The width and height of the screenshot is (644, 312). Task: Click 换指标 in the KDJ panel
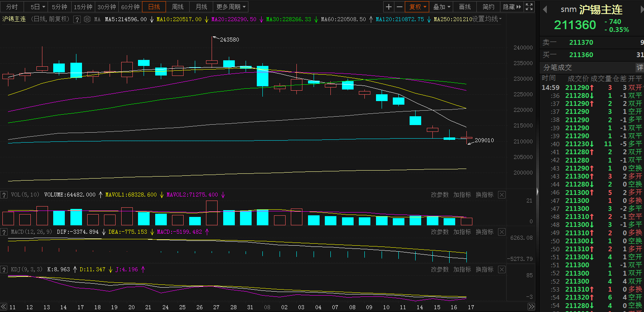click(484, 270)
